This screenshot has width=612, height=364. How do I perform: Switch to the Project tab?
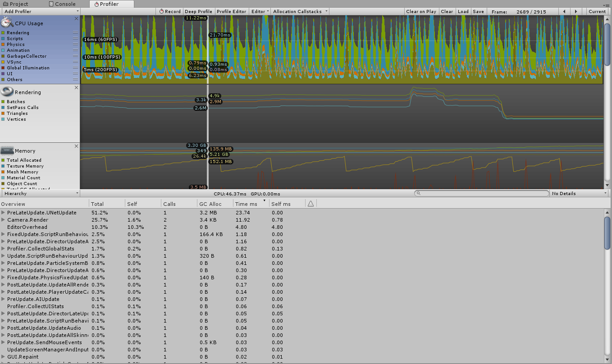pyautogui.click(x=16, y=4)
